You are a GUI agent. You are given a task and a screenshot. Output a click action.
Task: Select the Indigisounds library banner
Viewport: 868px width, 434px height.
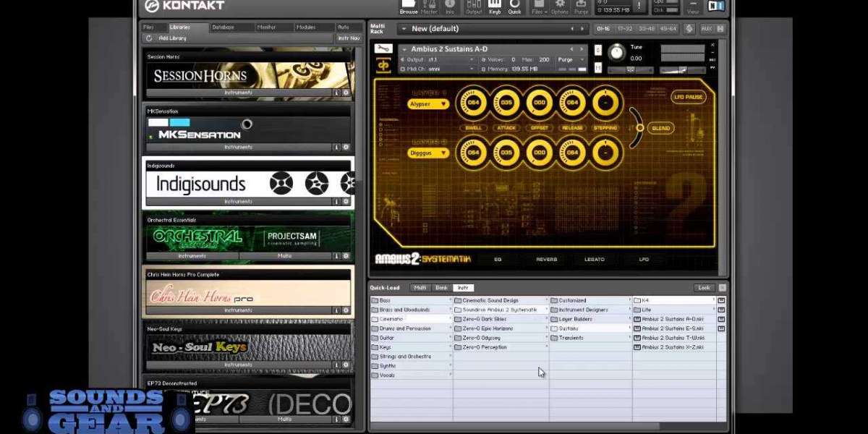click(x=249, y=184)
